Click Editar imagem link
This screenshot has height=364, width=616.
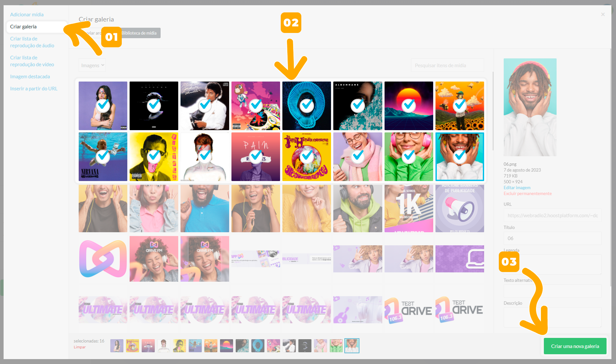517,188
